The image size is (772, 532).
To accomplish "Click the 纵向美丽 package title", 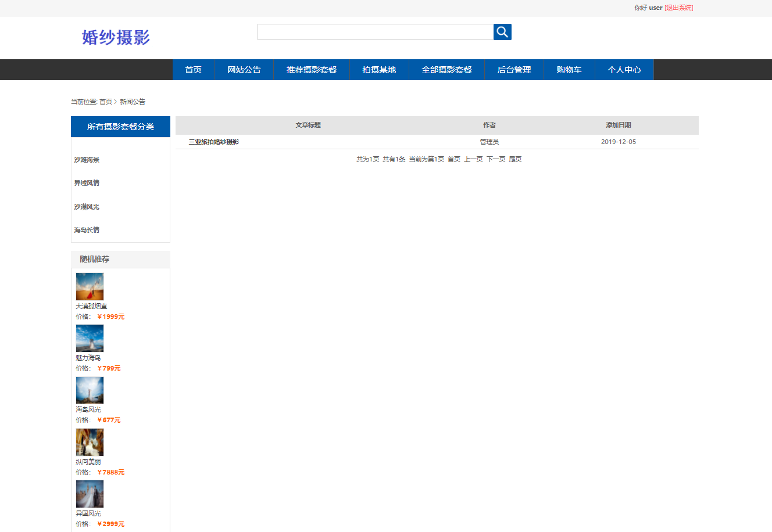I will [x=88, y=462].
